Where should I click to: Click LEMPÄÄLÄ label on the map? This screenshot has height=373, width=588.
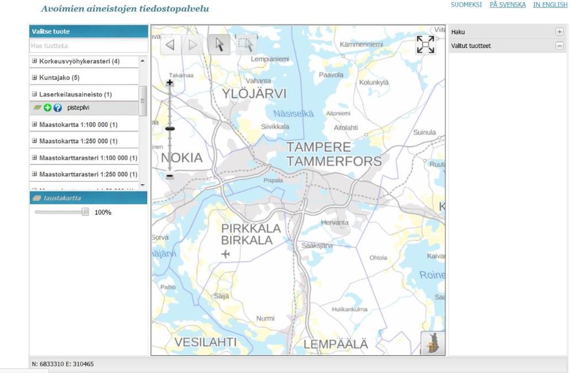[x=336, y=344]
